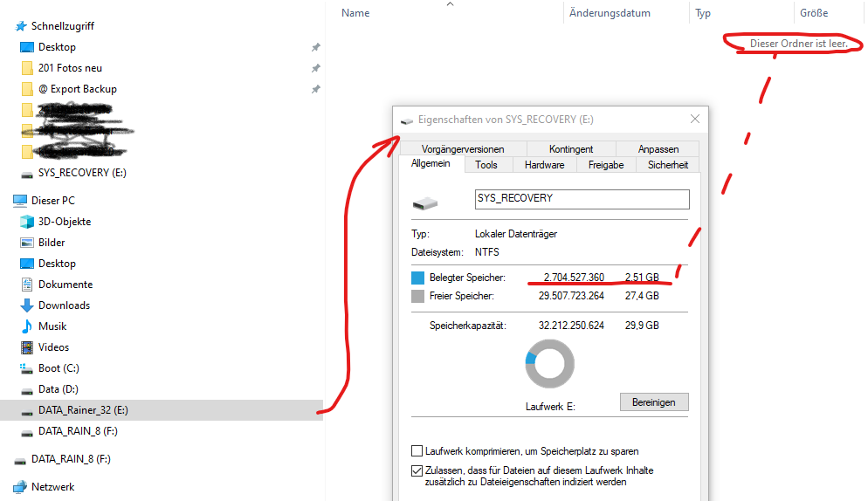Open the Bilder library icon
Image resolution: width=868 pixels, height=501 pixels.
pos(26,243)
